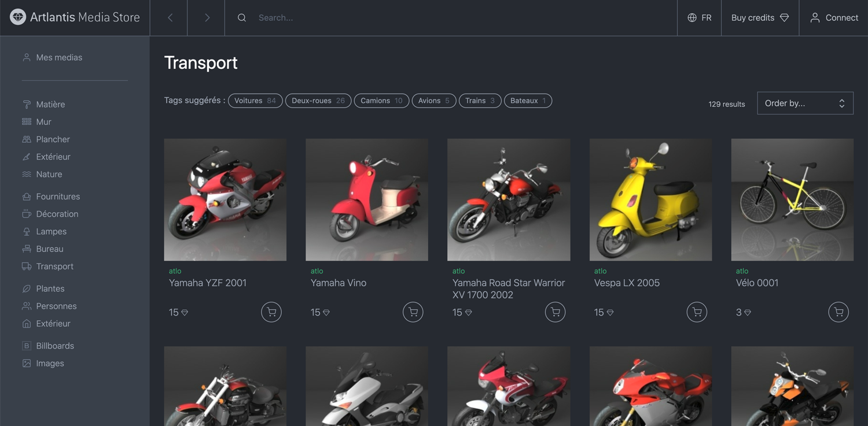Click the Personnes people icon
The width and height of the screenshot is (868, 426).
click(x=27, y=306)
